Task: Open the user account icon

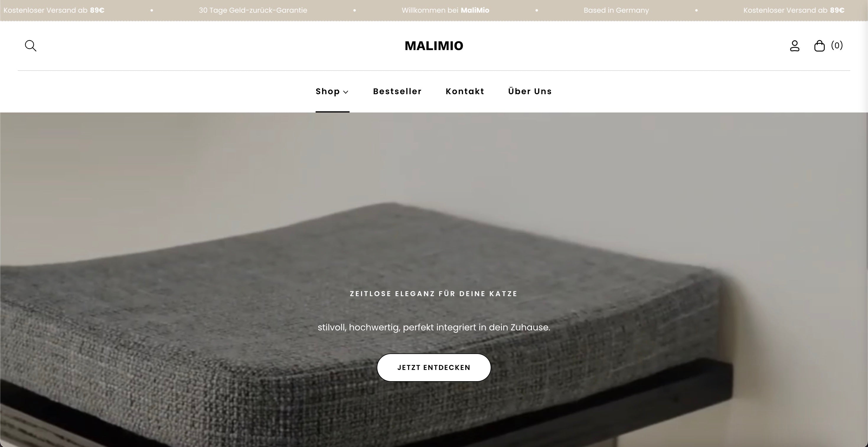Action: 794,45
